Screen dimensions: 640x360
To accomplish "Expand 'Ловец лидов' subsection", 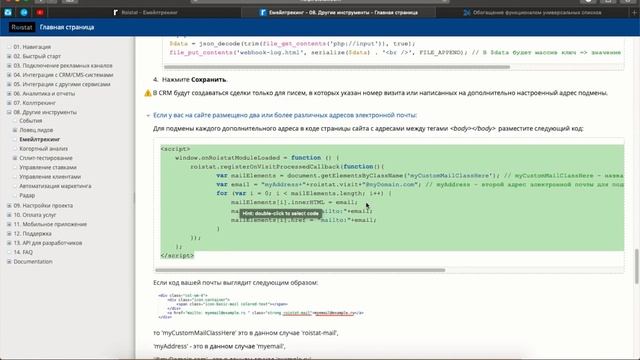I will point(15,130).
